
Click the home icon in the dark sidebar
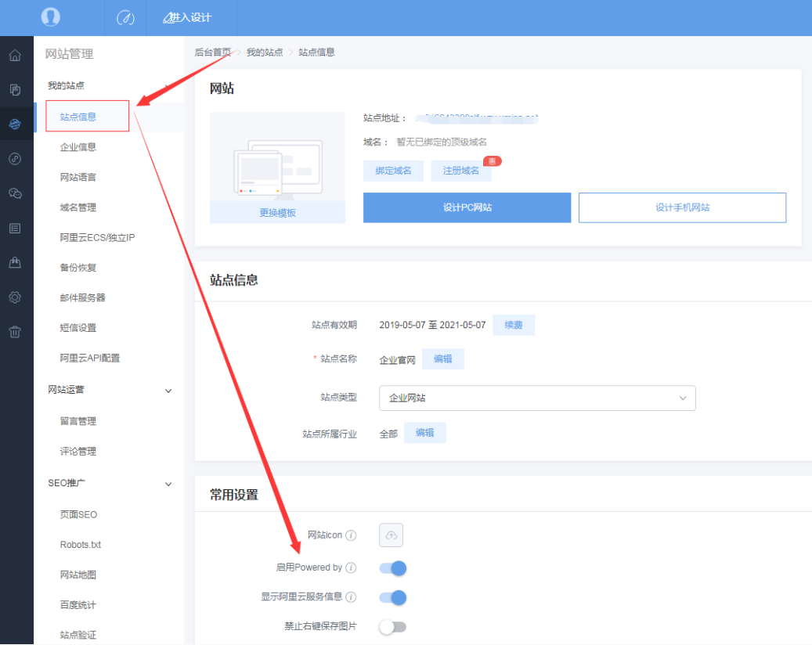(15, 56)
